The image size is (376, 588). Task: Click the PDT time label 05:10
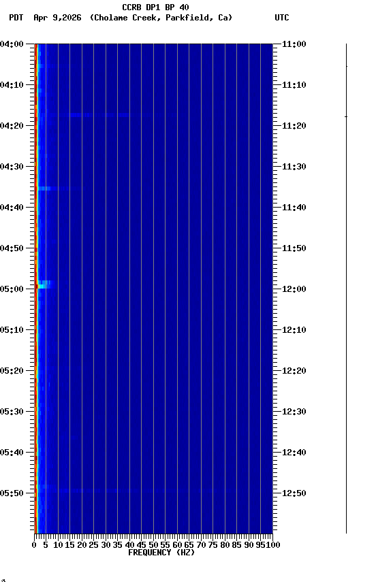(12, 330)
